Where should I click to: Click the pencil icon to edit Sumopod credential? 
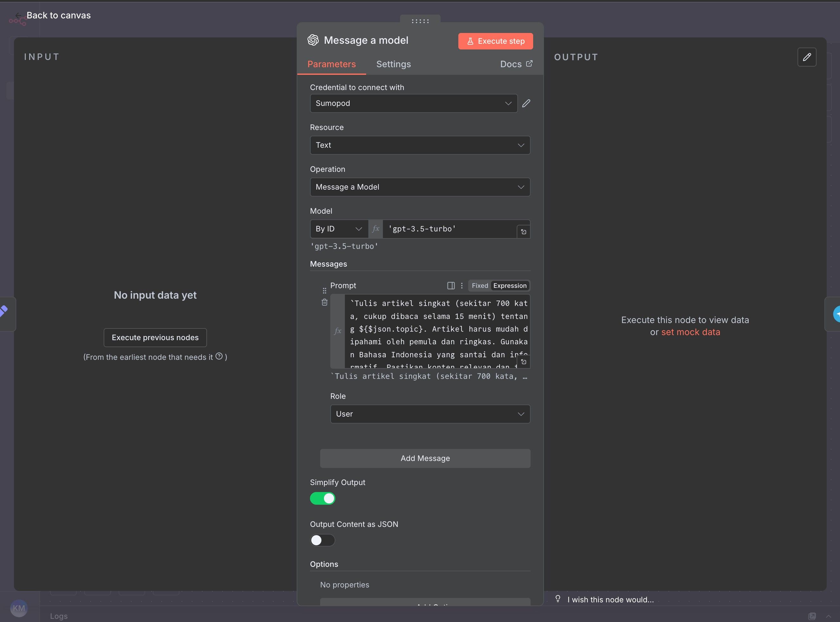click(526, 103)
